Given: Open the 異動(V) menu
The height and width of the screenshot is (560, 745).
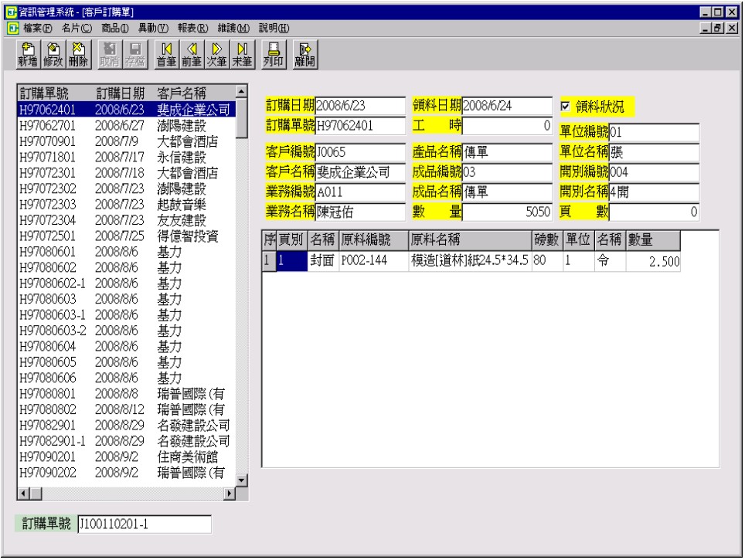Looking at the screenshot, I should [153, 28].
